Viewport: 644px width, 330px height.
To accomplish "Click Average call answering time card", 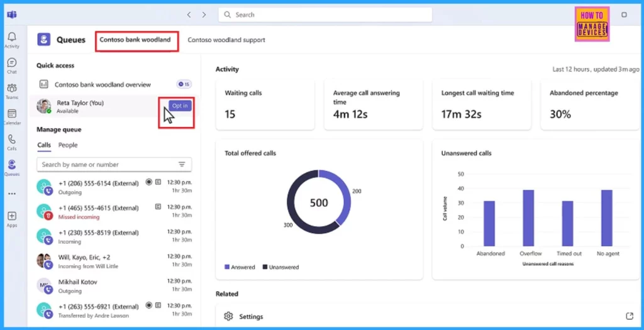I will coord(374,105).
